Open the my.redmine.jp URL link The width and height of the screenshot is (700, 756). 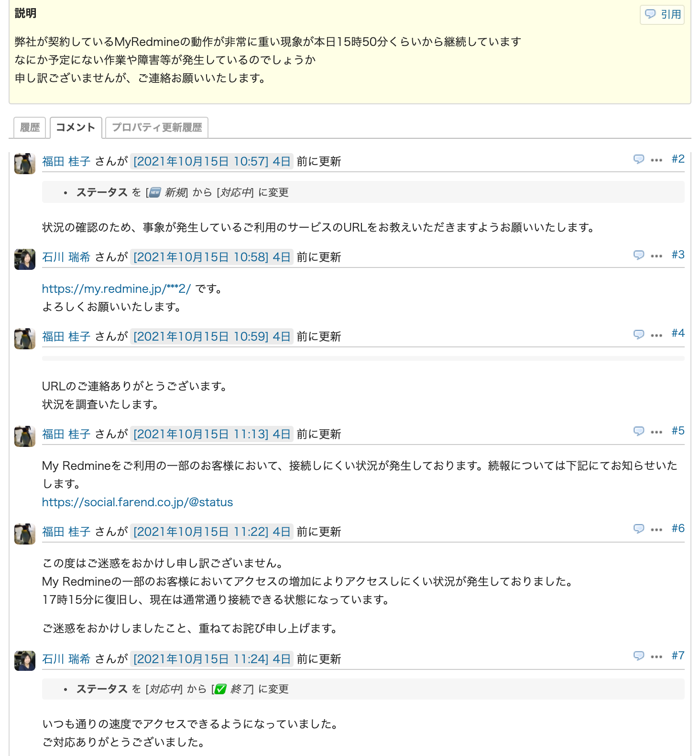point(116,289)
